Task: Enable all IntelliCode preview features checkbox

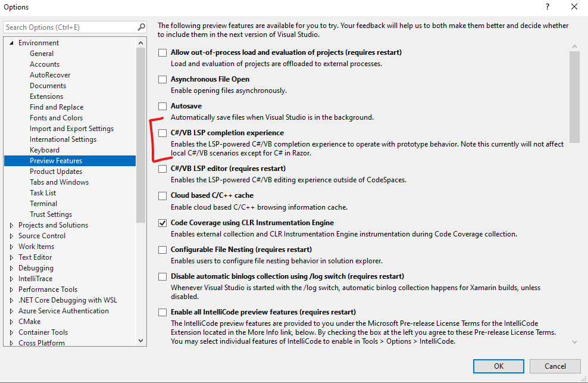Action: 162,312
